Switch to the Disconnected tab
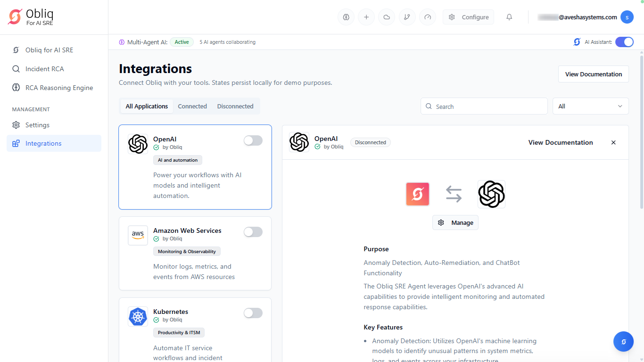 [x=235, y=106]
